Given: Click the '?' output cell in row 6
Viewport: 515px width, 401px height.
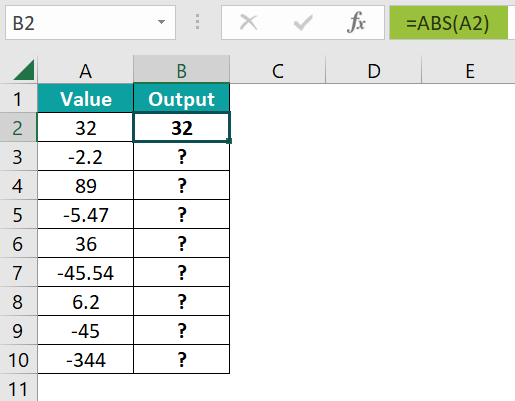Looking at the screenshot, I should [182, 244].
